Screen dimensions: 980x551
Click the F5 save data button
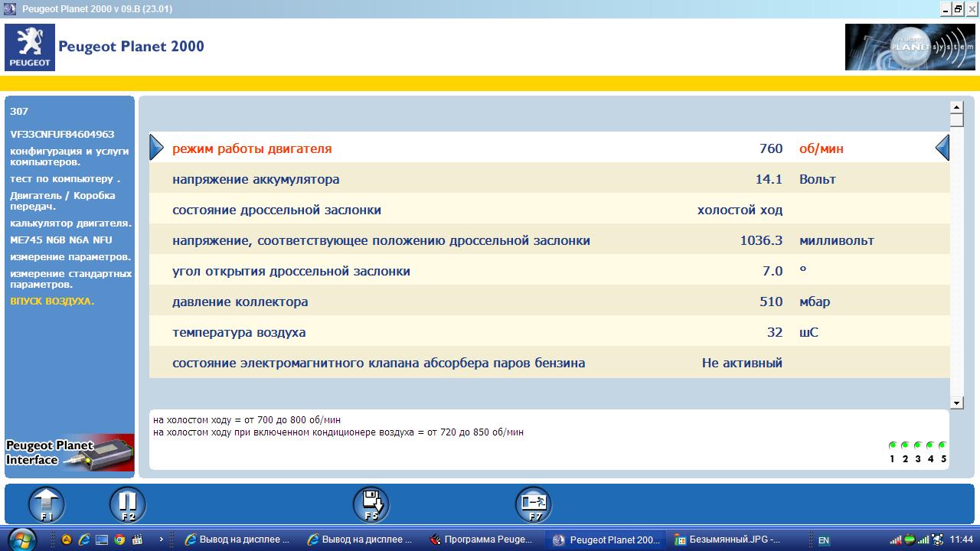pyautogui.click(x=371, y=505)
